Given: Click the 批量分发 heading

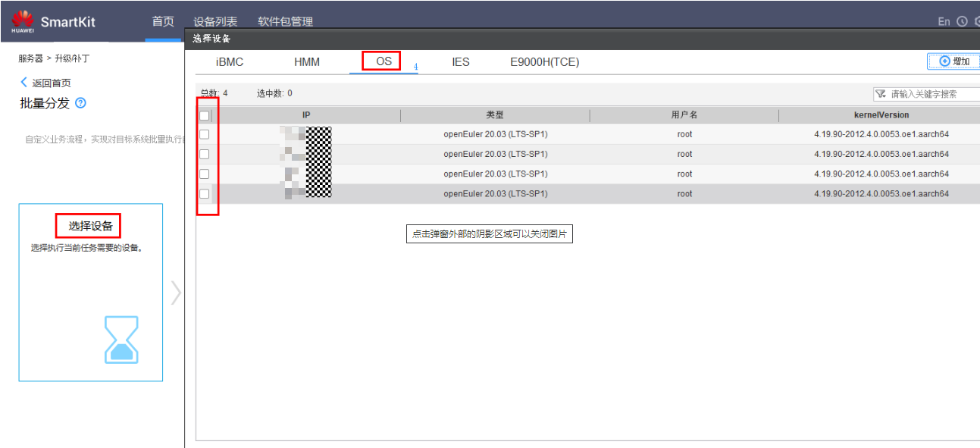Looking at the screenshot, I should (45, 103).
